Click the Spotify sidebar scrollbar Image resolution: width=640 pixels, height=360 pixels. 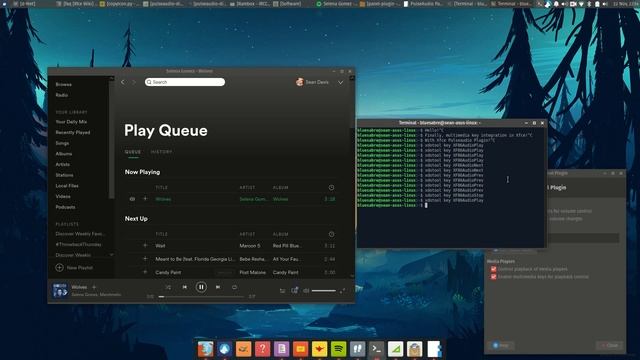(x=111, y=139)
